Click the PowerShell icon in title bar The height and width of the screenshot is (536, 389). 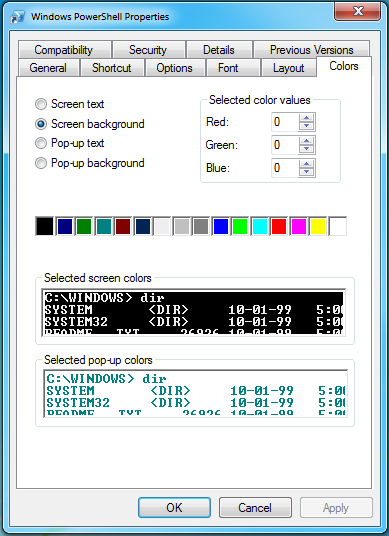pos(17,17)
